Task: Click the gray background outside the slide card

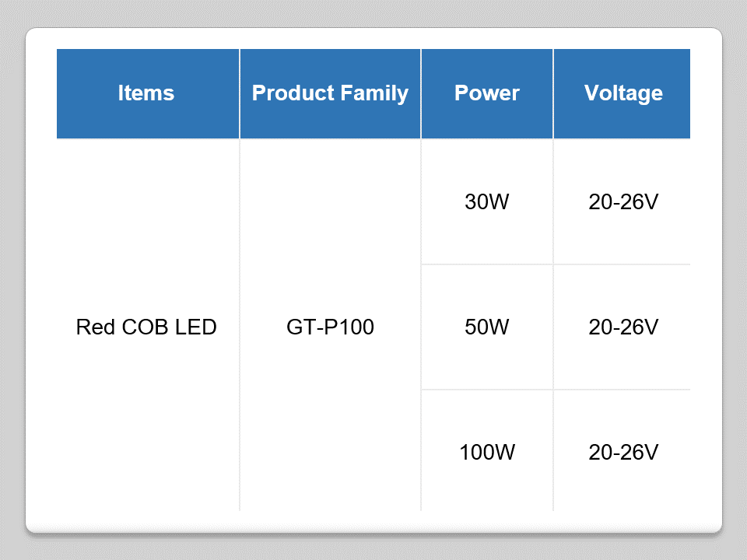Action: pyautogui.click(x=12, y=280)
